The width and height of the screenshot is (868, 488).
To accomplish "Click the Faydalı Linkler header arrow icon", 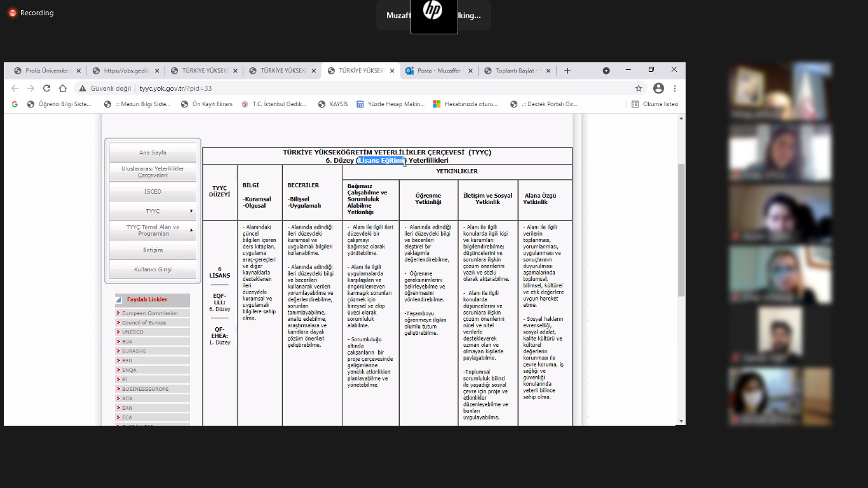I will click(118, 299).
